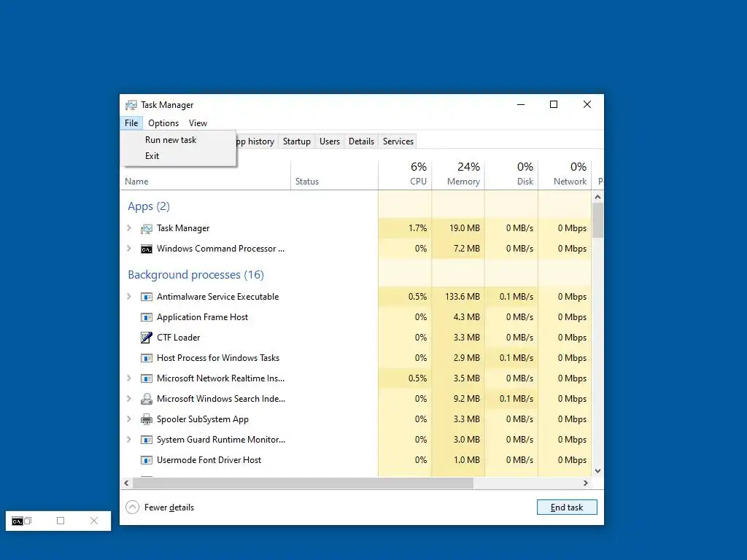
Task: Click the vertical scrollbar up arrow
Action: point(598,197)
